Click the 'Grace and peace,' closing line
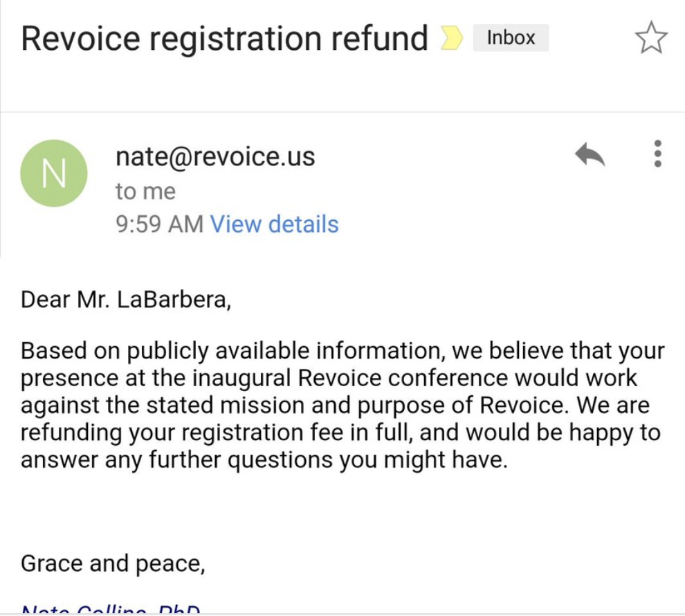The height and width of the screenshot is (616, 685). click(x=113, y=563)
